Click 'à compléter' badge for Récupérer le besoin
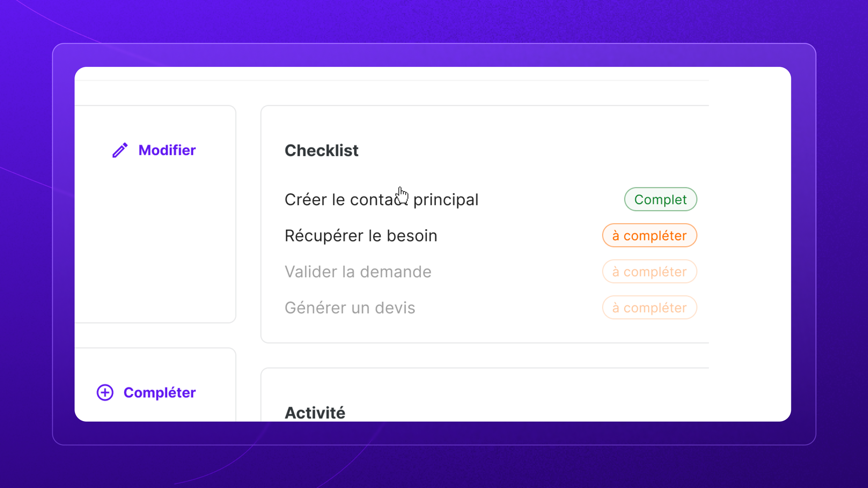868x488 pixels. tap(649, 235)
